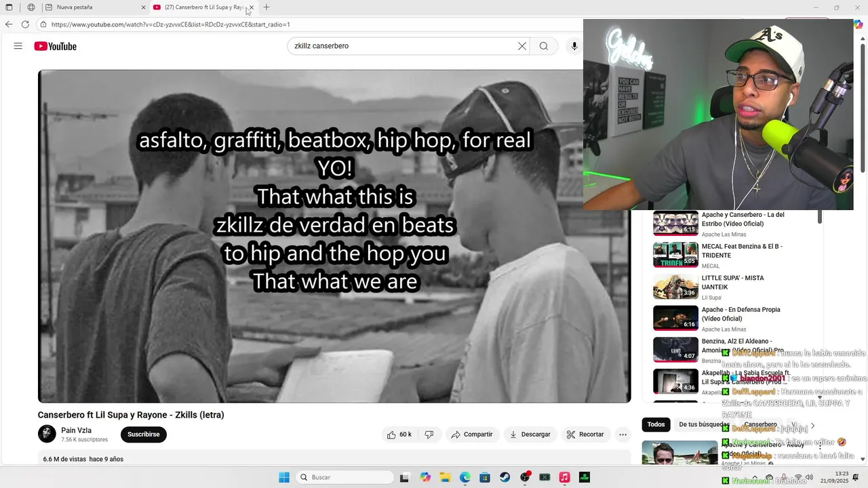Viewport: 868px width, 488px height.
Task: Close the Canserbero YouTube tab
Action: (x=252, y=7)
